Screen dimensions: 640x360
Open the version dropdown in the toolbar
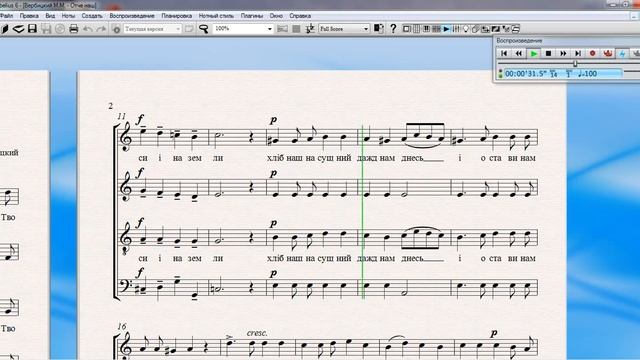pos(178,29)
